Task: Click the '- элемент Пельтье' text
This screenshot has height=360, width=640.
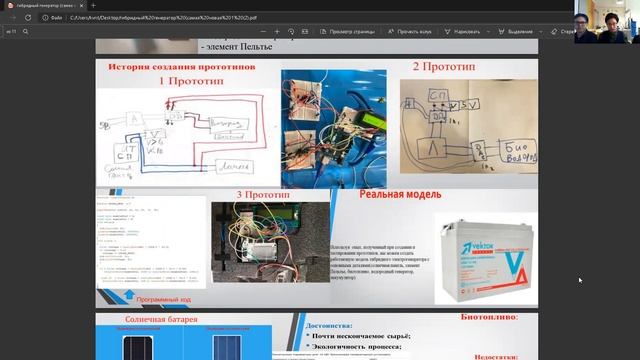Action: click(236, 47)
